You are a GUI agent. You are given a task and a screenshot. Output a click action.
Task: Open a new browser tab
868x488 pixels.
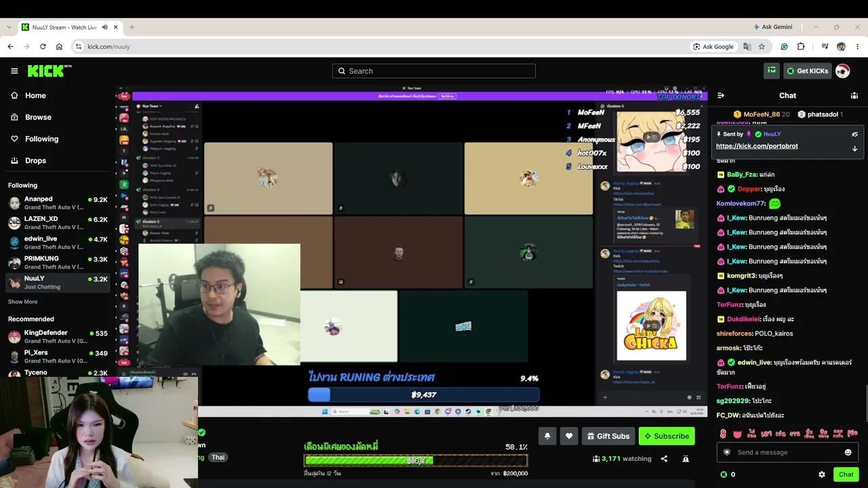(x=132, y=27)
